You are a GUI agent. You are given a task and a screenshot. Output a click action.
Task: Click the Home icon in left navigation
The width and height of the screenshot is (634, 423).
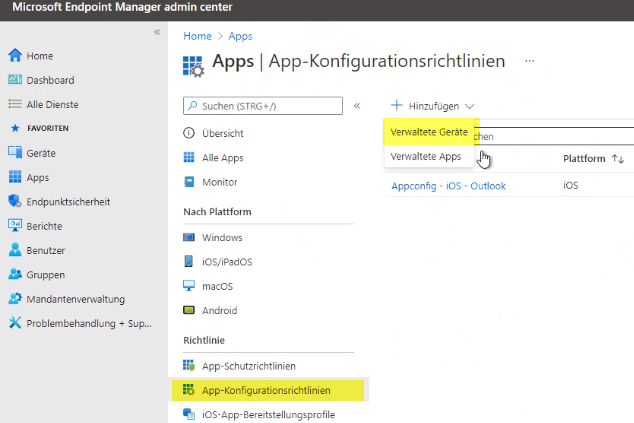tap(15, 56)
